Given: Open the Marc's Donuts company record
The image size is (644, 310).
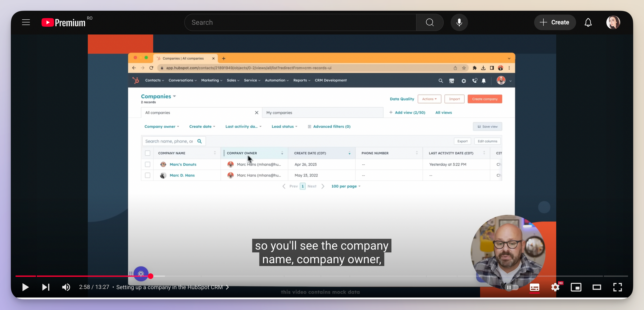Looking at the screenshot, I should pos(183,164).
